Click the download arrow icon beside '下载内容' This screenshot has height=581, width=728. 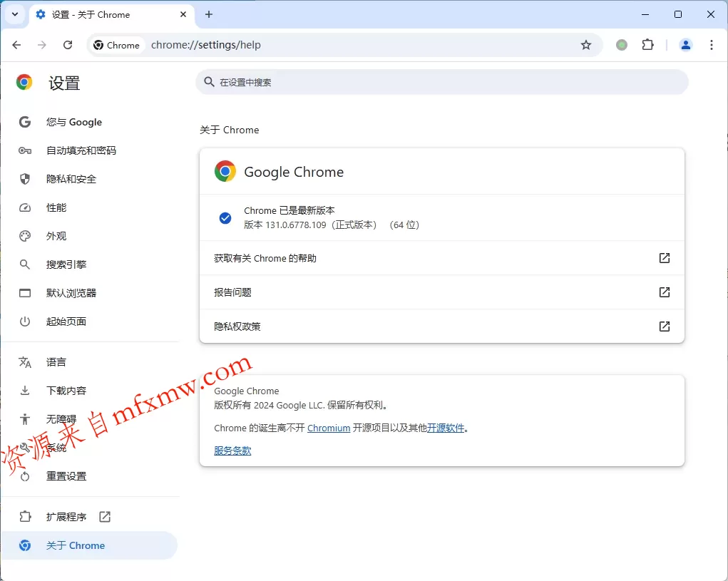[x=25, y=391]
